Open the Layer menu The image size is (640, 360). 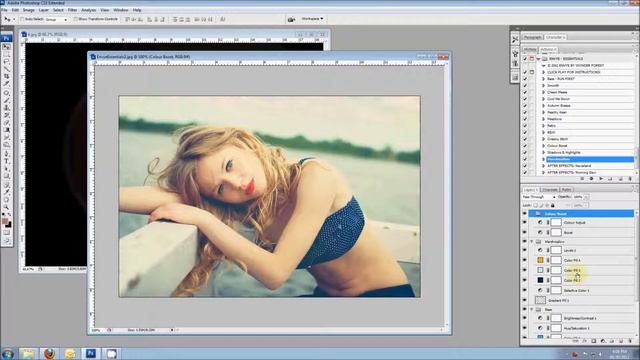[44, 10]
